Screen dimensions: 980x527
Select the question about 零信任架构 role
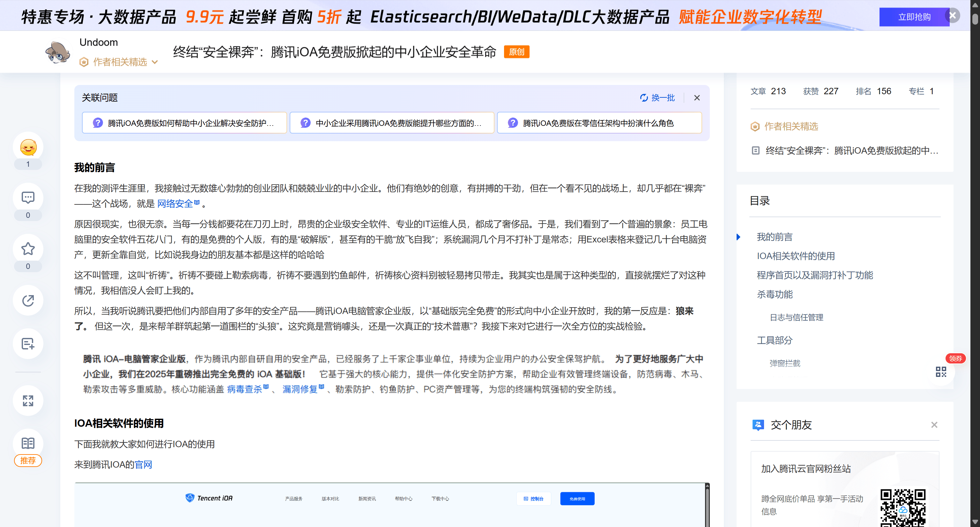click(x=599, y=123)
